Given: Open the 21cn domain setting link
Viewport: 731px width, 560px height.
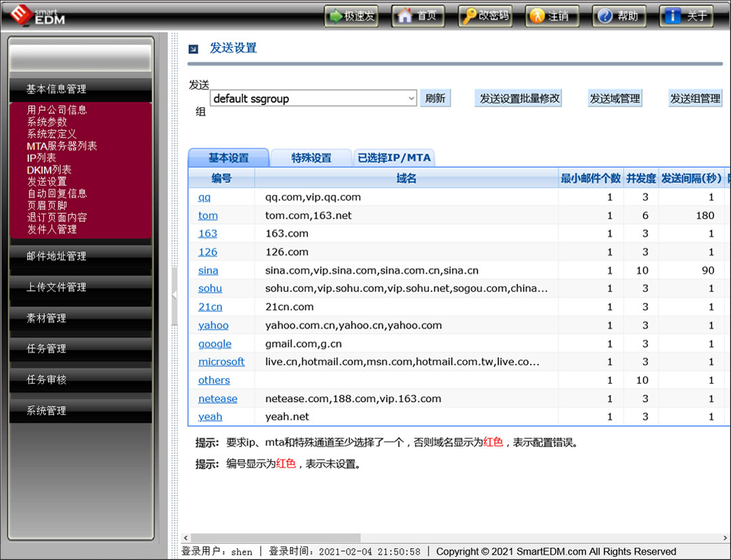Looking at the screenshot, I should 211,307.
